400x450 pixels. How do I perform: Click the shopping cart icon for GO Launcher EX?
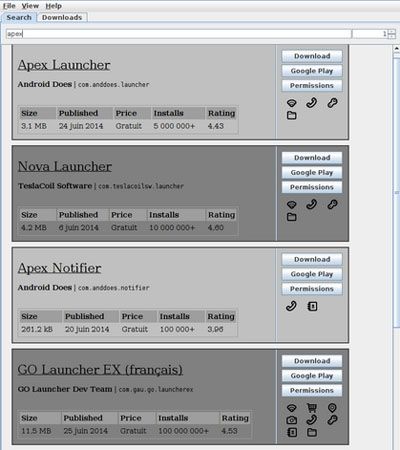click(312, 408)
